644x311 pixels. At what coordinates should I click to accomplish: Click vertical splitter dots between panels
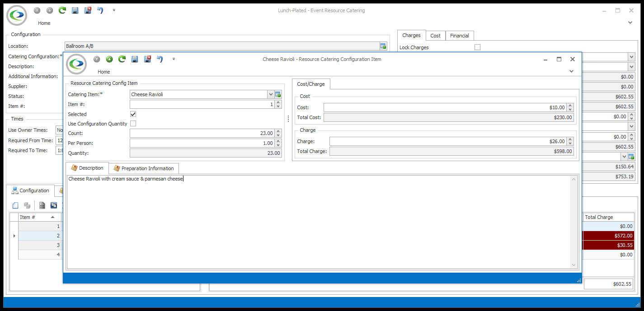point(288,119)
